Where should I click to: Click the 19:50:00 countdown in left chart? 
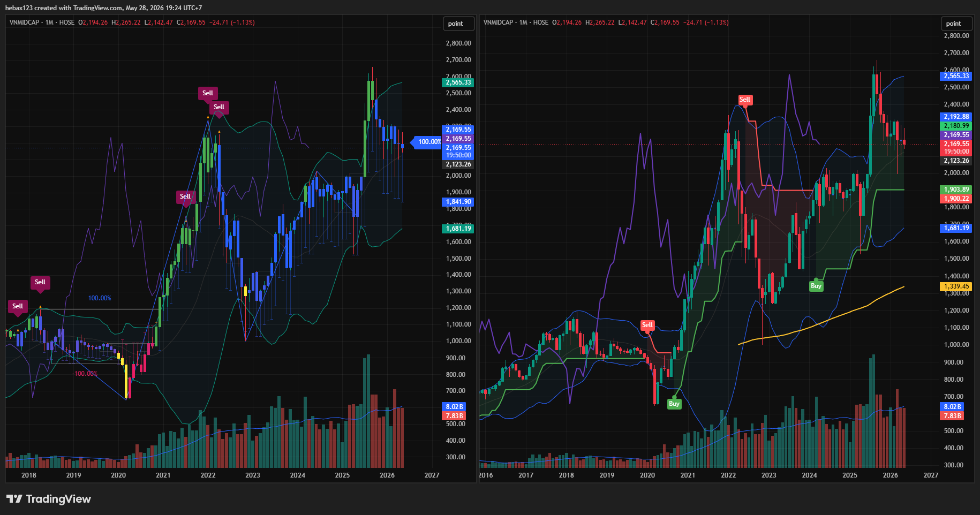pos(458,156)
